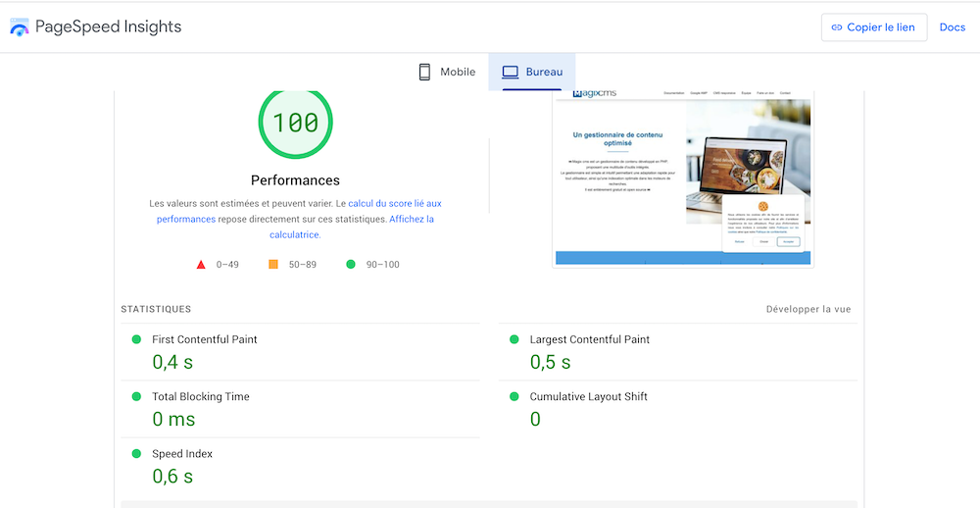
Task: Click the 0,5 s value
Action: (x=550, y=362)
